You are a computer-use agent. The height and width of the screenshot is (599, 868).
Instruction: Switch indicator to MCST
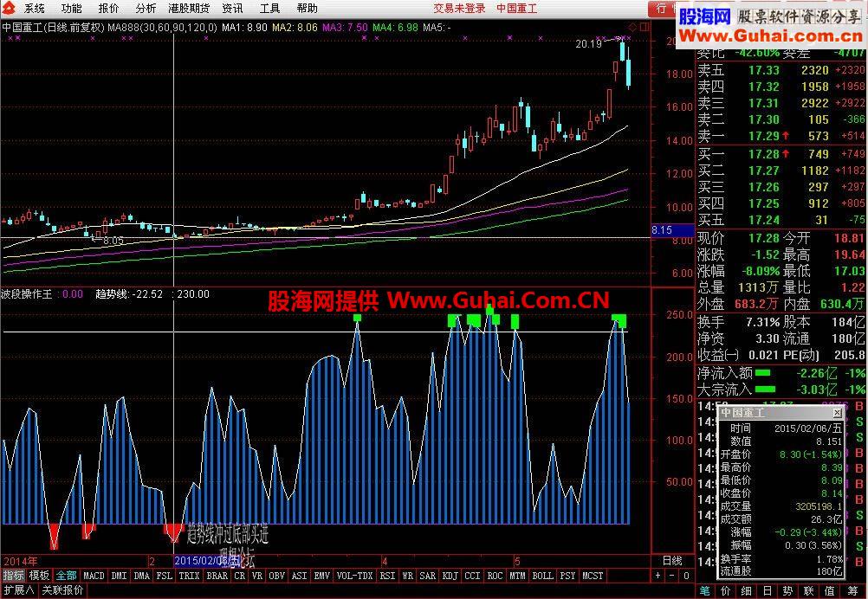[593, 576]
